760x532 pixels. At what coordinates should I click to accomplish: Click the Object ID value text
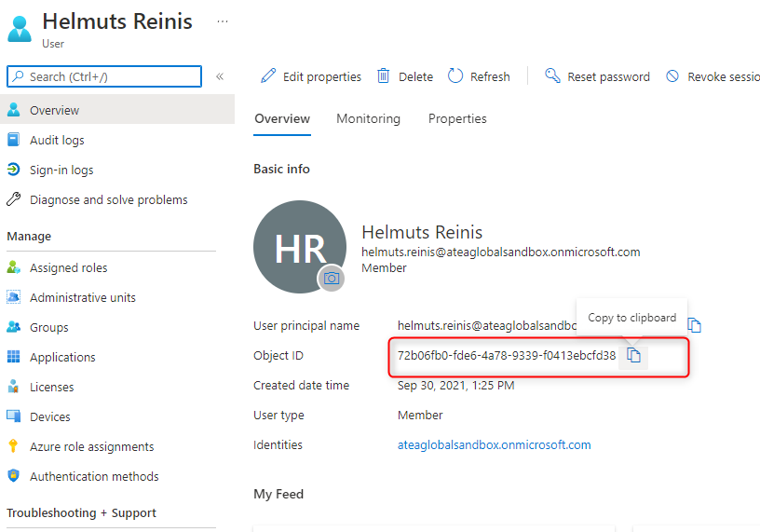[x=507, y=356]
